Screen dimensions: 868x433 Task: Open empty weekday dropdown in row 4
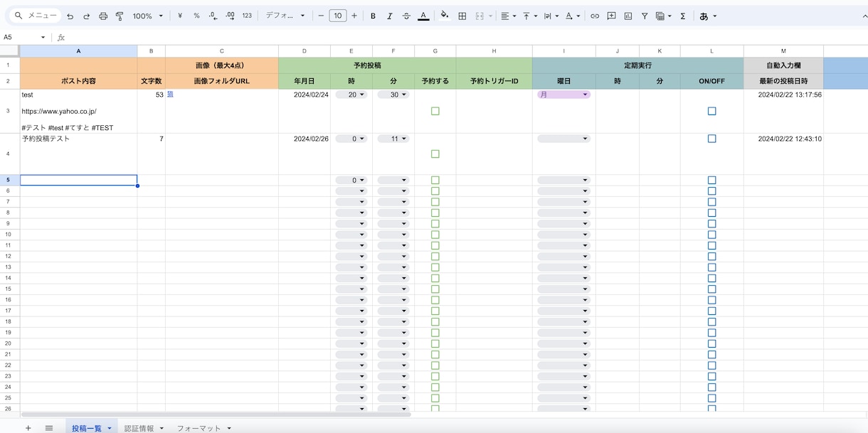[x=563, y=139]
